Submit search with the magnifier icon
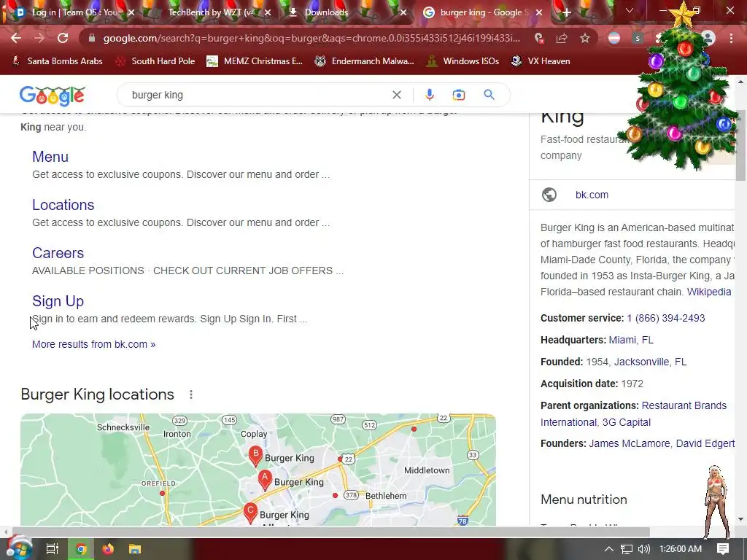Screen dimensions: 747x560 (489, 95)
